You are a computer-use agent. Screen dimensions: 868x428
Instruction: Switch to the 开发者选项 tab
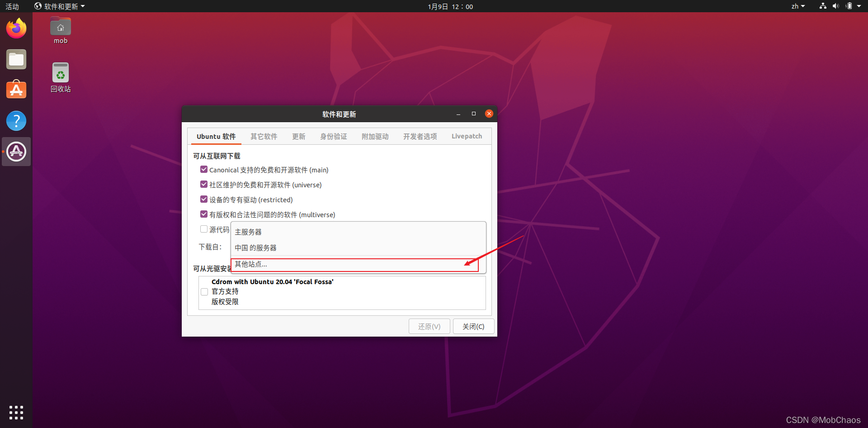pos(420,136)
